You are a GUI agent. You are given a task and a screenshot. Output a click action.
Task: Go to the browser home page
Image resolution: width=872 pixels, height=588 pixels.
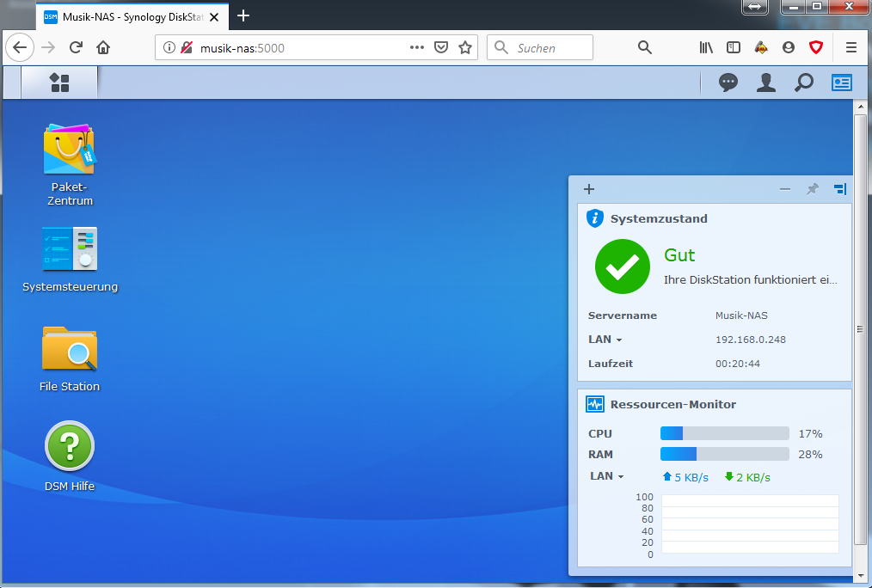click(103, 47)
